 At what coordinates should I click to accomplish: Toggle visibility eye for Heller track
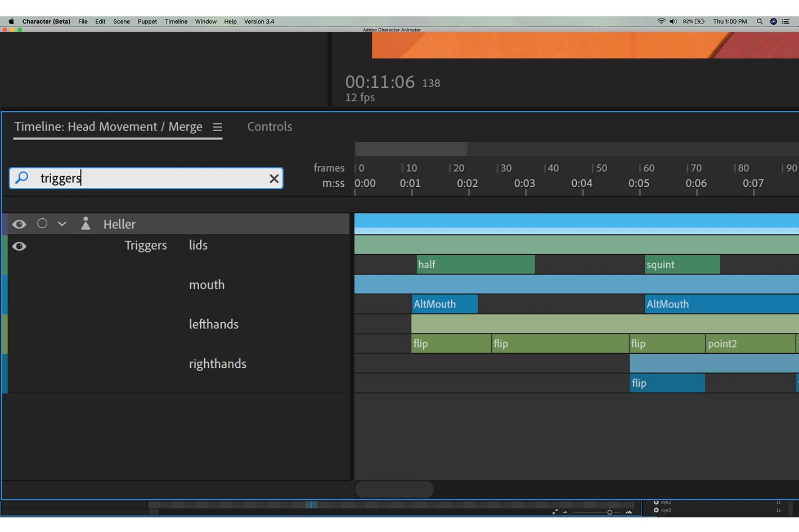pyautogui.click(x=19, y=224)
